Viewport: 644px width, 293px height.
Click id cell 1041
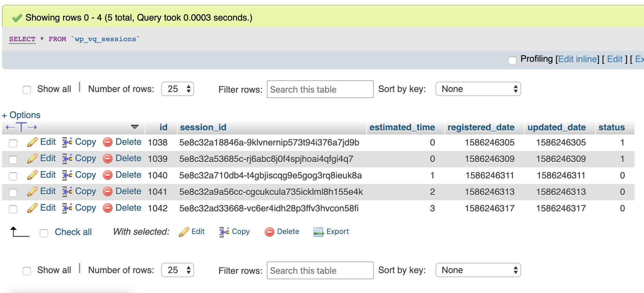point(157,192)
